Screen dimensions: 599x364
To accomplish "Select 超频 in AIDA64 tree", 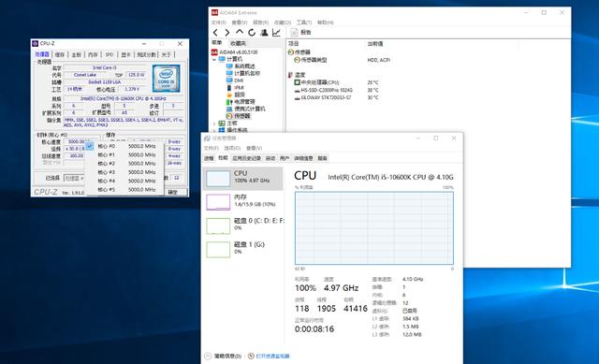I will [x=236, y=95].
